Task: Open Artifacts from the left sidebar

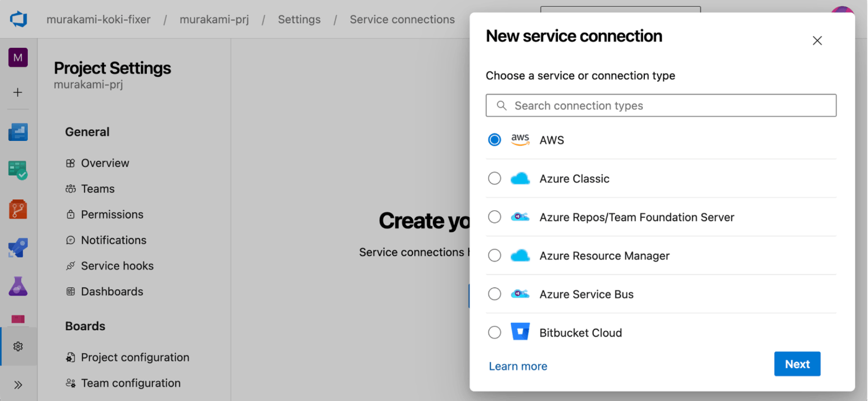Action: (x=18, y=319)
